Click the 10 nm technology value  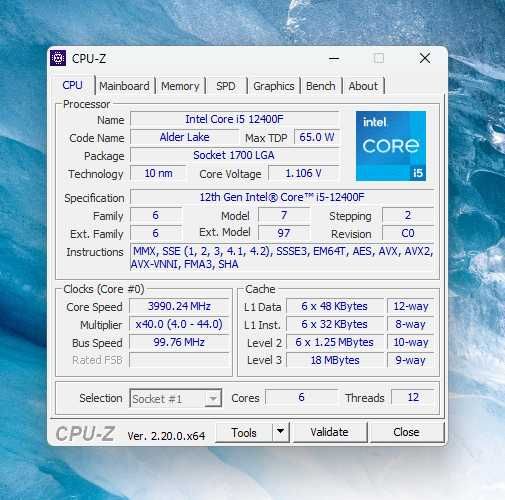[x=158, y=173]
